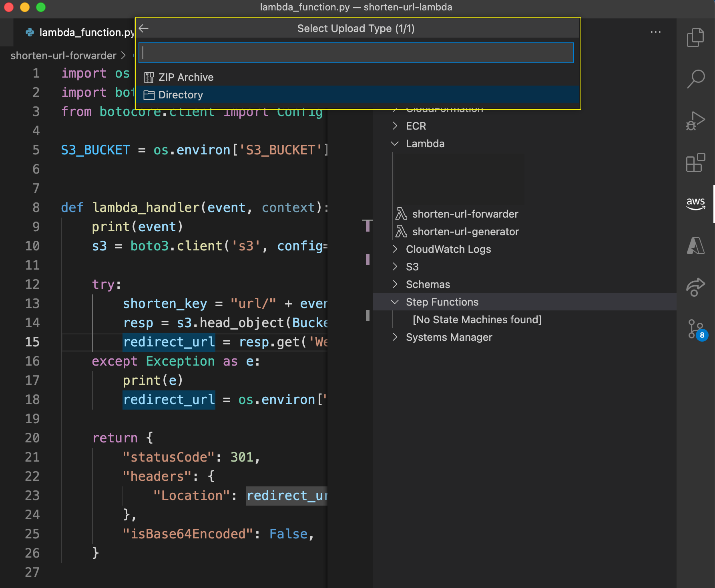The image size is (715, 588).
Task: Select ZIP Archive upload type
Action: click(x=358, y=77)
